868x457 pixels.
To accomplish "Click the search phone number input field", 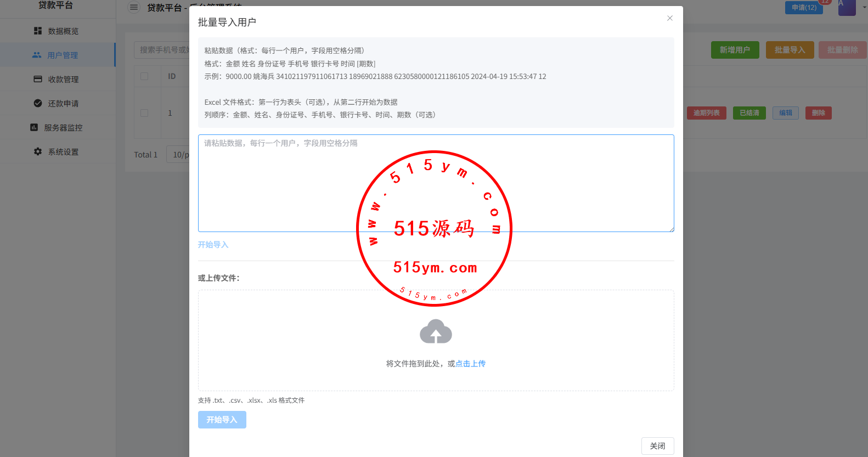I will tap(162, 50).
